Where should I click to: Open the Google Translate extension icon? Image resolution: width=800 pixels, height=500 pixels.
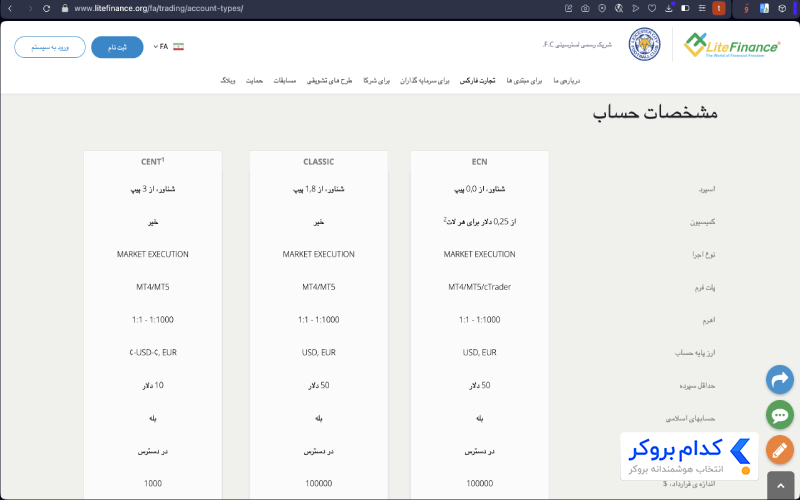coord(764,8)
